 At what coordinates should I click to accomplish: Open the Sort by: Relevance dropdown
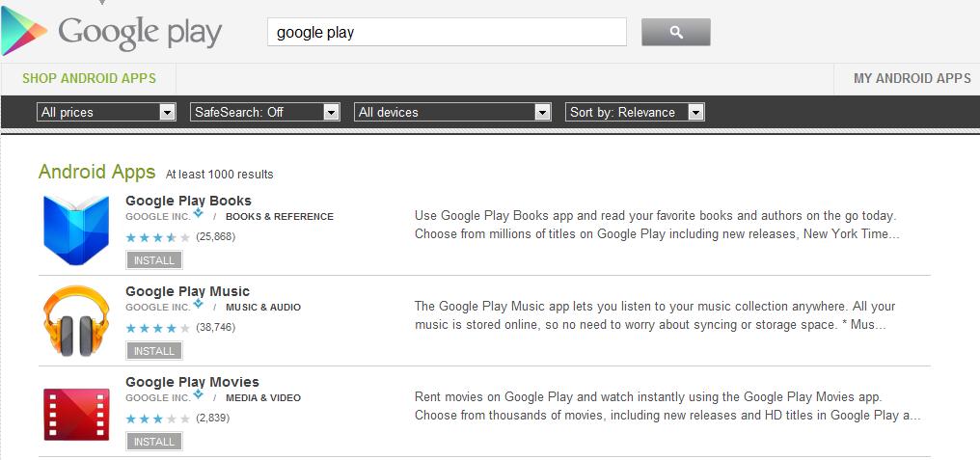pos(635,112)
